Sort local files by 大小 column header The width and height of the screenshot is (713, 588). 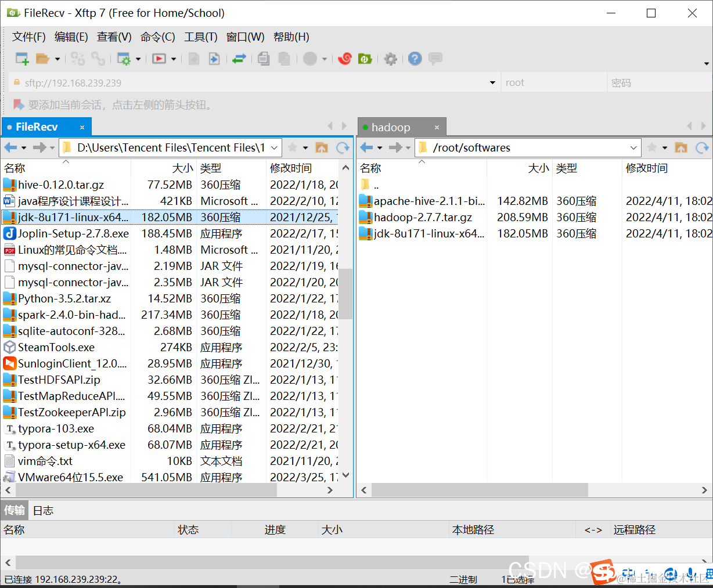point(164,168)
